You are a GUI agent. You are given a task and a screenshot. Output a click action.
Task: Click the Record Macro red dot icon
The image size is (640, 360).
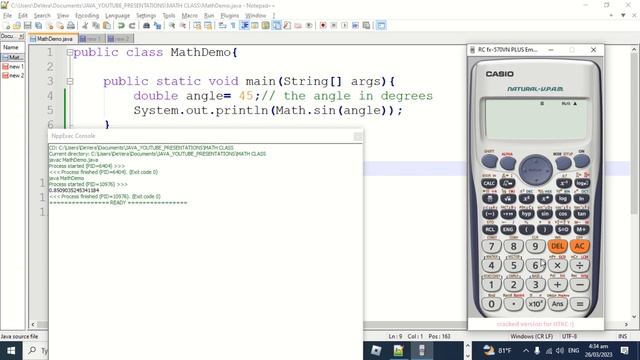pyautogui.click(x=323, y=26)
